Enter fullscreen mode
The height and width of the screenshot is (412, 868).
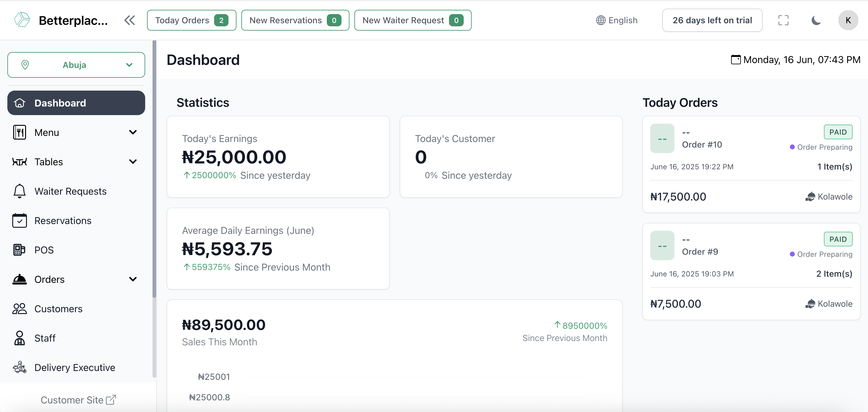pos(783,20)
